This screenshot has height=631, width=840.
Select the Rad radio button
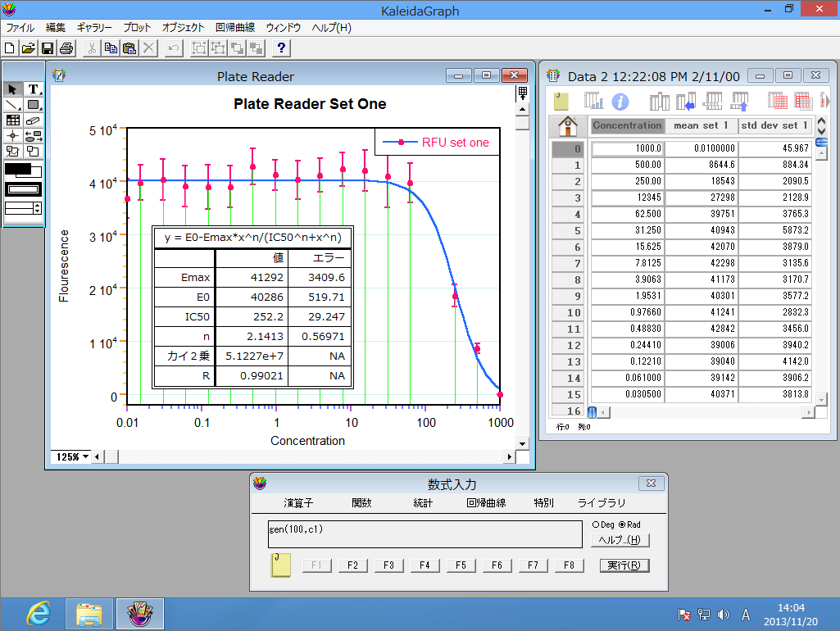(x=622, y=524)
